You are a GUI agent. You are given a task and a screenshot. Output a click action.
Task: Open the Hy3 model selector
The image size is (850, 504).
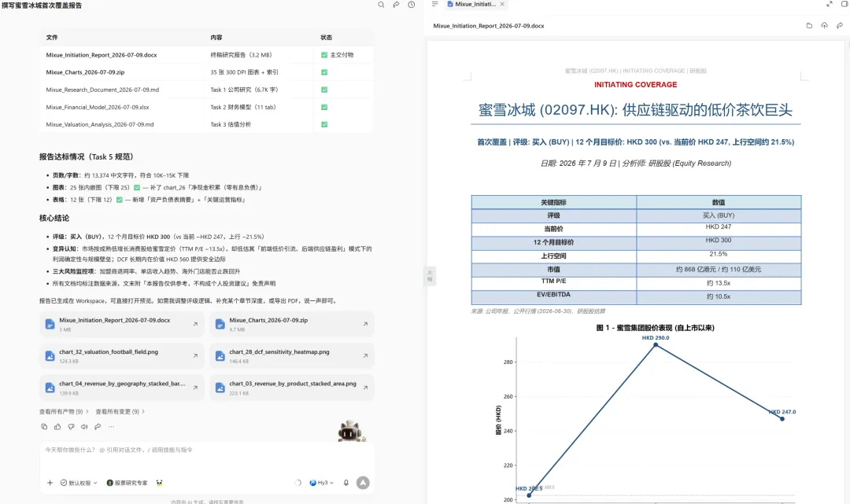tap(321, 482)
